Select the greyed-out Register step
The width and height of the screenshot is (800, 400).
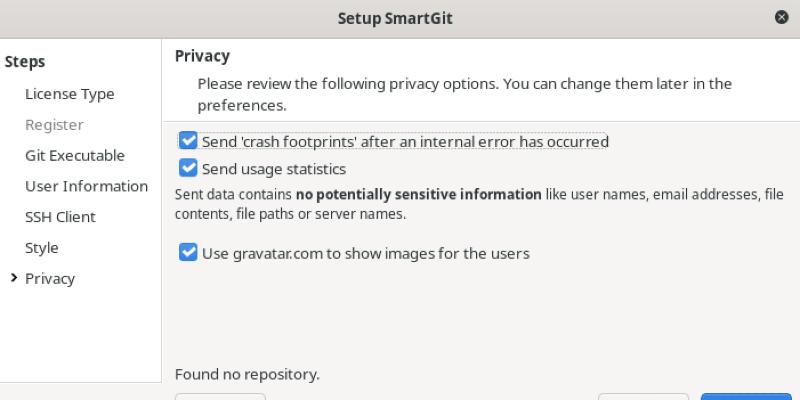tap(54, 125)
